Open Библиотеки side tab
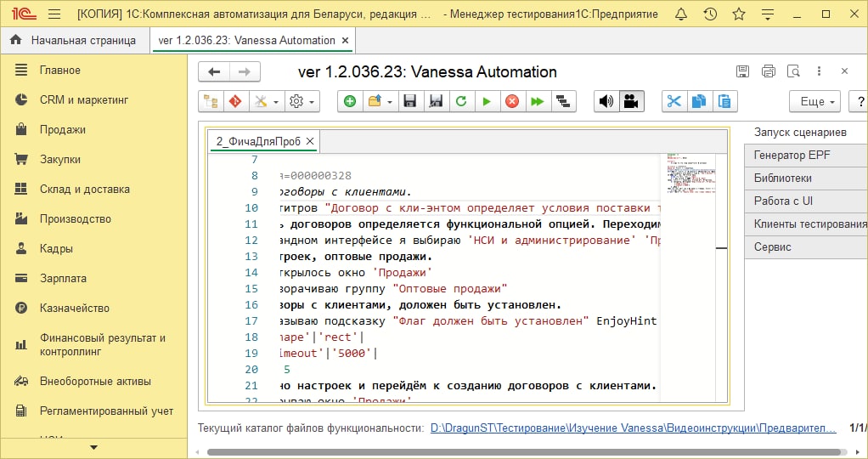The height and width of the screenshot is (459, 868). coord(806,178)
